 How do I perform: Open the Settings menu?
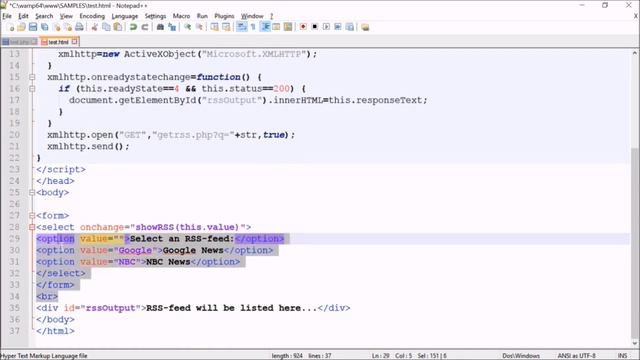coord(155,16)
